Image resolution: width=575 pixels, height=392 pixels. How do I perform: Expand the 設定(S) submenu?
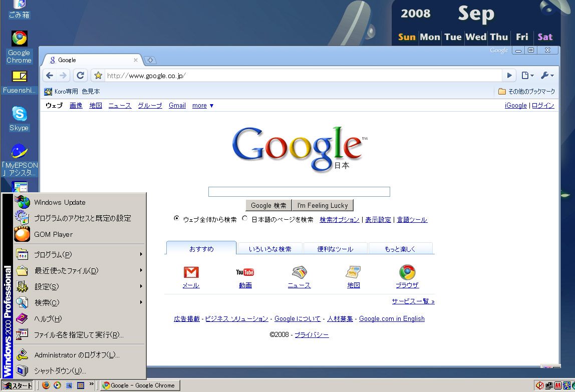pyautogui.click(x=80, y=287)
